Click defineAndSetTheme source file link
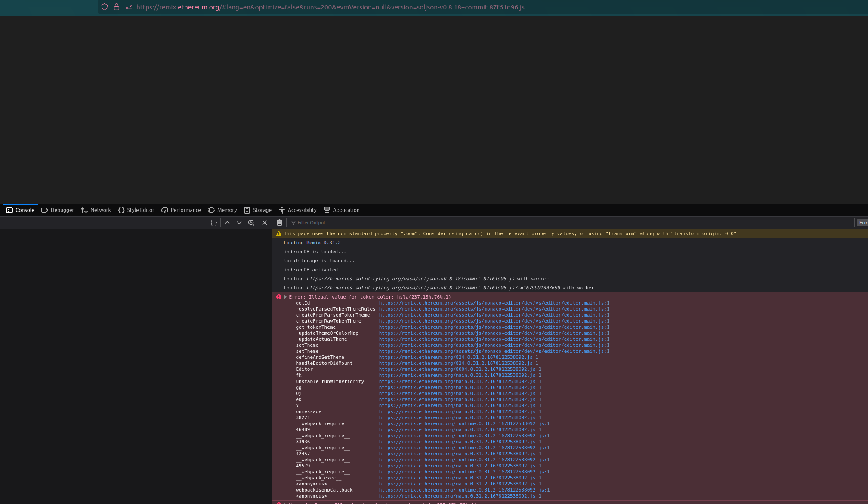Image resolution: width=868 pixels, height=504 pixels. (458, 357)
